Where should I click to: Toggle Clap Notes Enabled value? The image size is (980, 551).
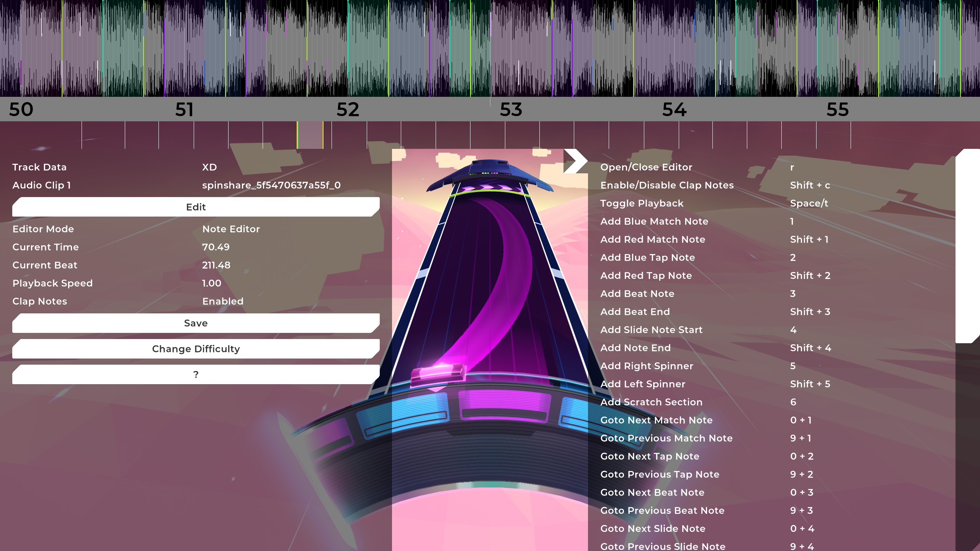point(223,302)
